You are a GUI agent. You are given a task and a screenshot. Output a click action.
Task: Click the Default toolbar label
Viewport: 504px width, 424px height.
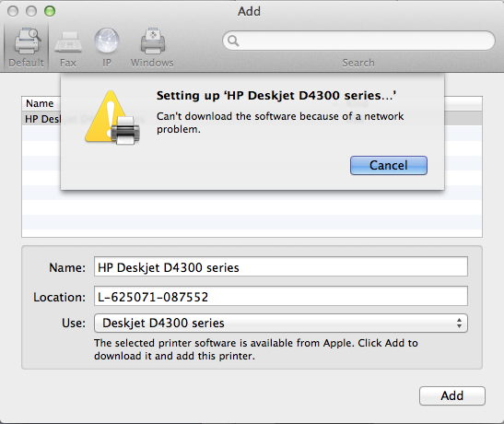pos(27,63)
